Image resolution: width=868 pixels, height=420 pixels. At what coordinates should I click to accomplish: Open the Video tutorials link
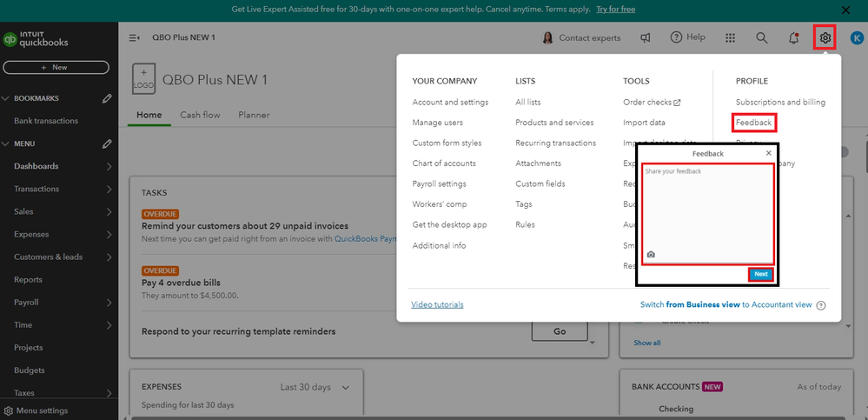click(437, 304)
